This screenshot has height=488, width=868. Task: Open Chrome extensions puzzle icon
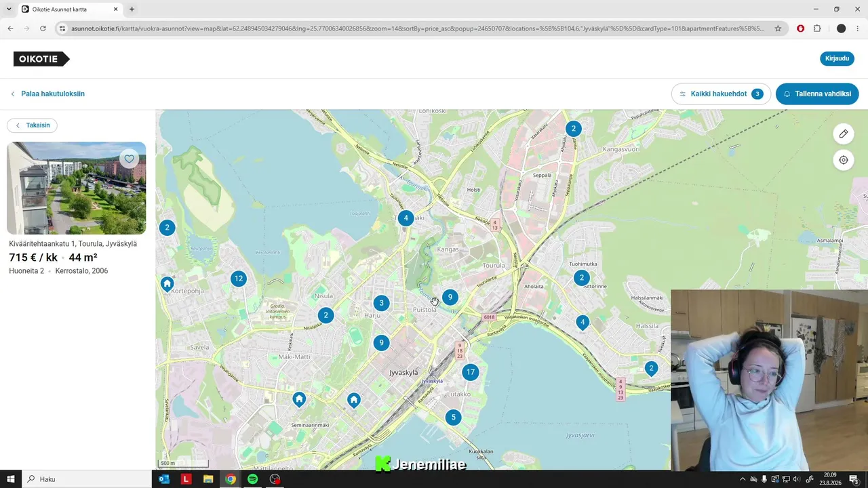(817, 28)
